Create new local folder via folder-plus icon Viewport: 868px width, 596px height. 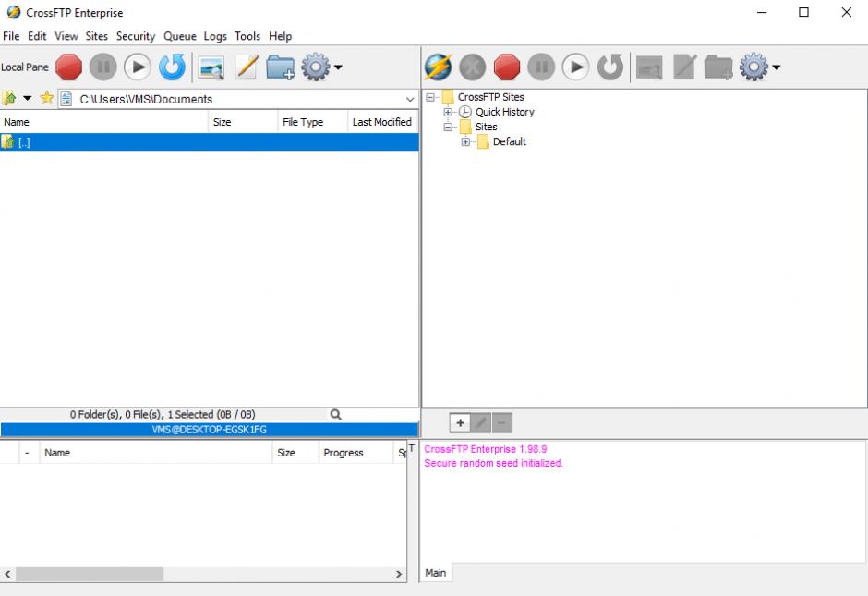pos(280,67)
